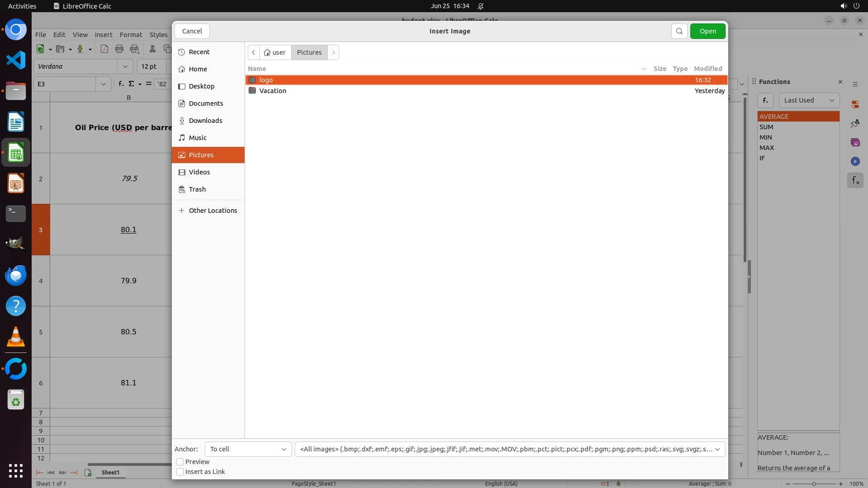Open the Format menu
Image resolution: width=868 pixels, height=488 pixels.
coord(131,35)
